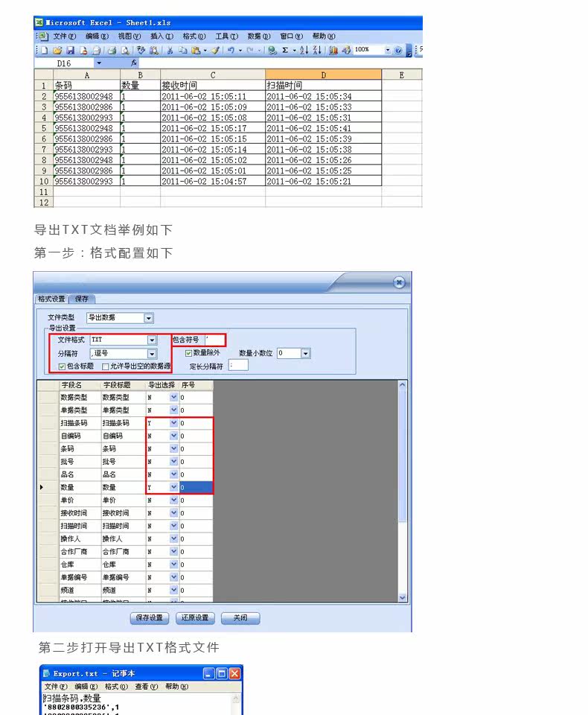Click the Save floppy icon in Excel toolbar
This screenshot has width=588, height=715.
point(70,50)
